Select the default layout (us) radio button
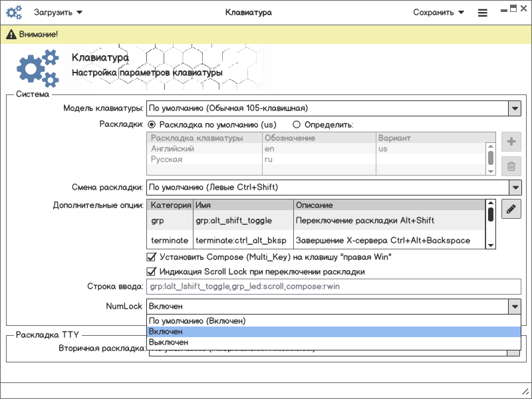This screenshot has height=399, width=532. 152,124
